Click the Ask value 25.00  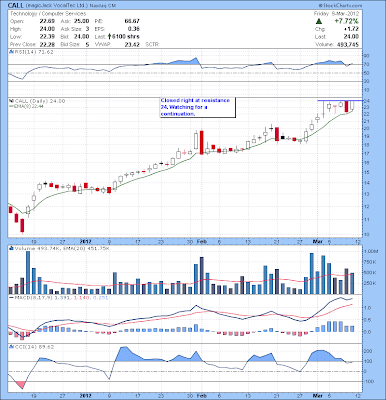pos(82,21)
